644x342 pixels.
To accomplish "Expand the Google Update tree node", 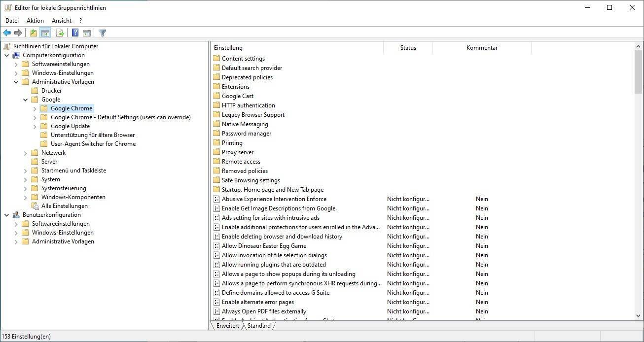I will (35, 126).
